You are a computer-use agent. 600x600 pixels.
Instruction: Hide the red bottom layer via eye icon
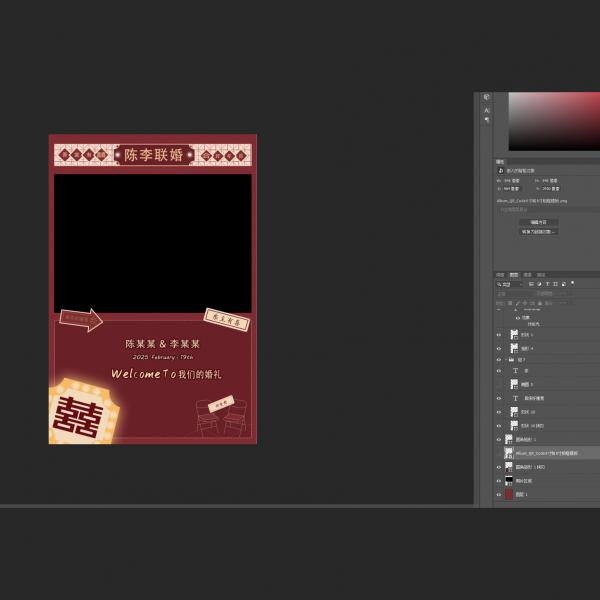click(x=499, y=494)
